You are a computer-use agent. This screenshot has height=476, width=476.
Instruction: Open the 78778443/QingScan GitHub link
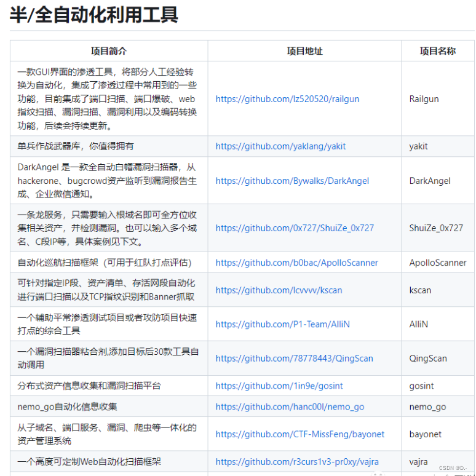tap(294, 358)
